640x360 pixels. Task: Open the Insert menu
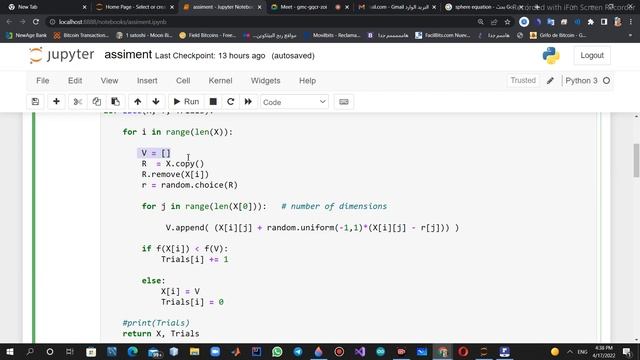147,81
